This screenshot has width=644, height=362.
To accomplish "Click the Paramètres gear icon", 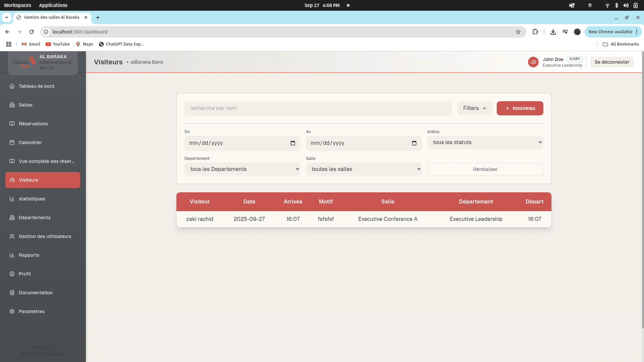I will click(x=12, y=311).
